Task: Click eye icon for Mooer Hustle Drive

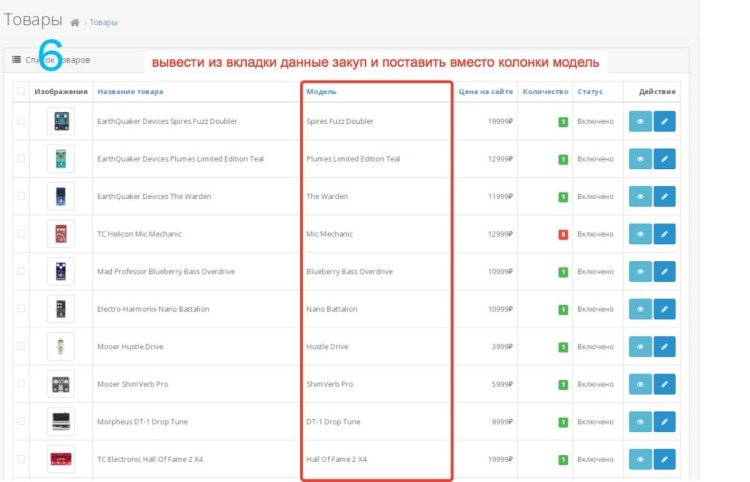Action: tap(639, 347)
